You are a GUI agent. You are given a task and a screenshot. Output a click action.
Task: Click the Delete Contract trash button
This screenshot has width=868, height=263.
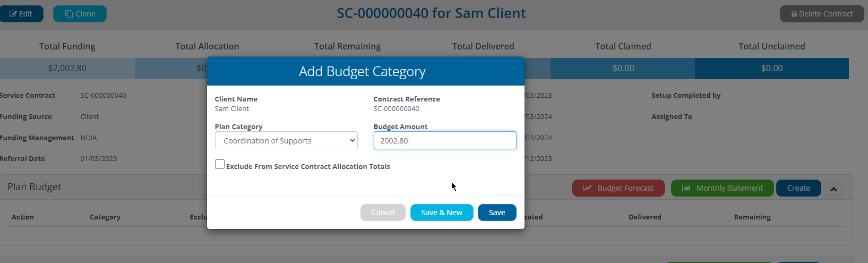(x=821, y=14)
